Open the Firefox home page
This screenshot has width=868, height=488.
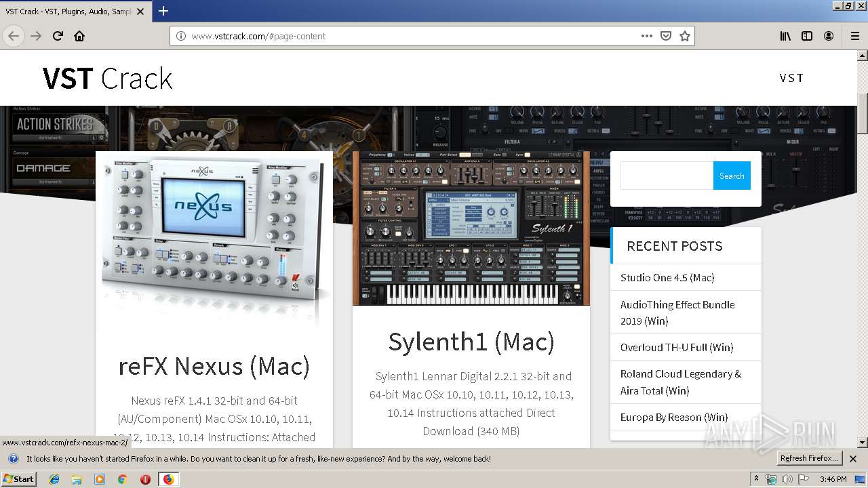tap(79, 36)
